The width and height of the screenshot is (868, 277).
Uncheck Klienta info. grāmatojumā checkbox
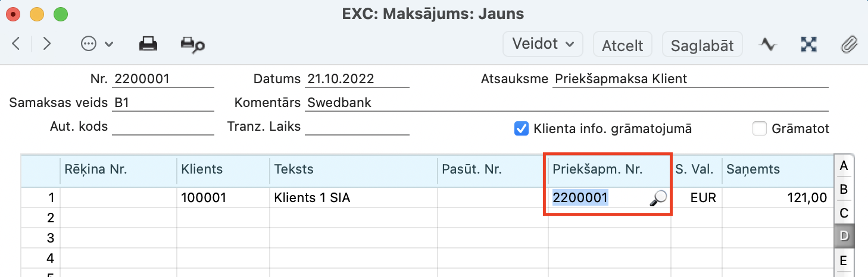tap(522, 128)
